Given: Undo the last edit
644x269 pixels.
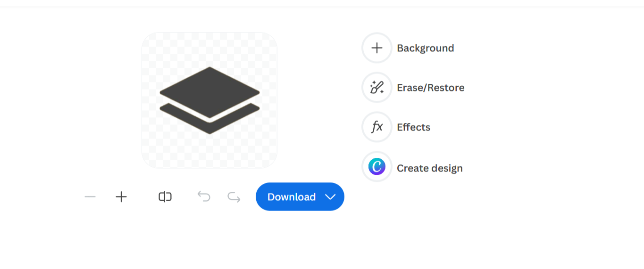Looking at the screenshot, I should (x=204, y=197).
